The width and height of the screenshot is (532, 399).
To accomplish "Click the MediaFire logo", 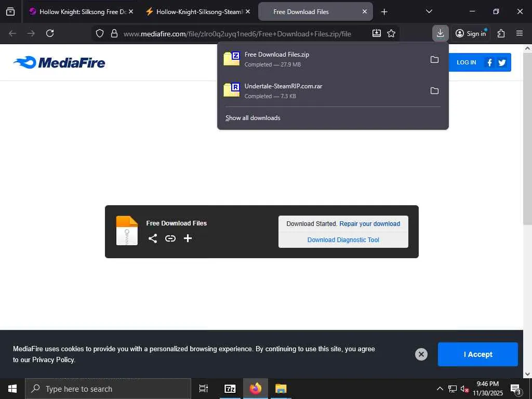I will point(59,62).
